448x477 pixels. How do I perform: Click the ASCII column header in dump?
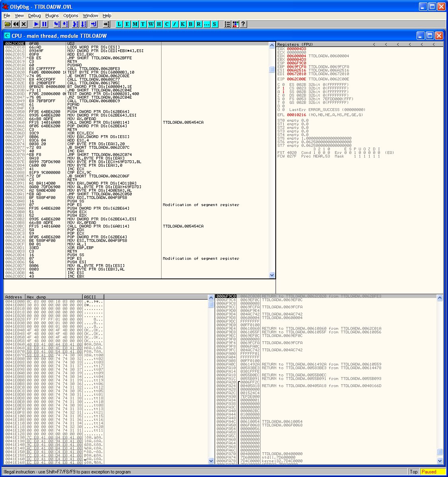tap(93, 297)
